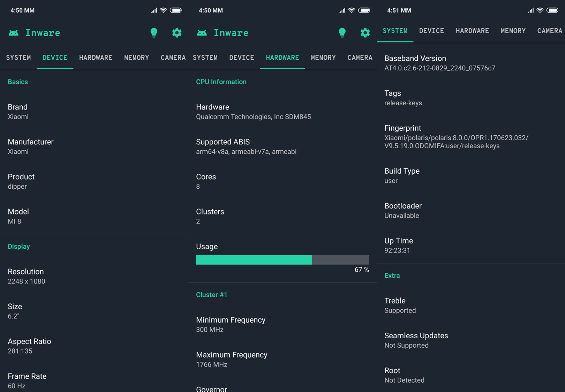
Task: Select the Resolution 2248 x 1080 entry
Action: [x=27, y=276]
